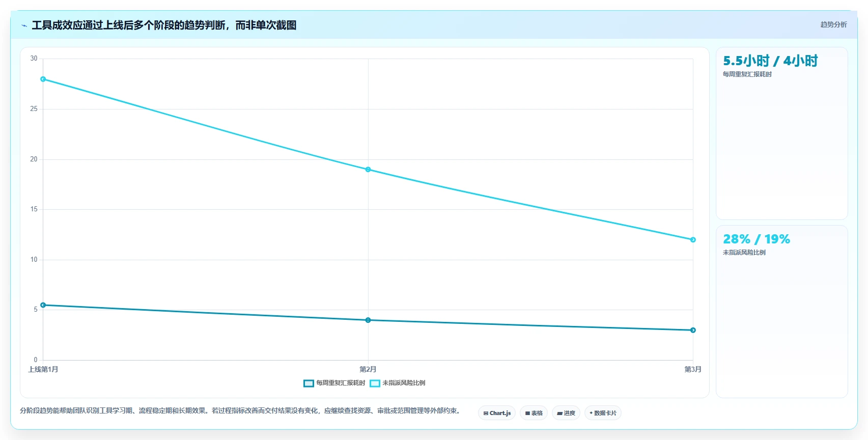Click the description text starting 分阶段趋势能帮助团队

(x=240, y=410)
